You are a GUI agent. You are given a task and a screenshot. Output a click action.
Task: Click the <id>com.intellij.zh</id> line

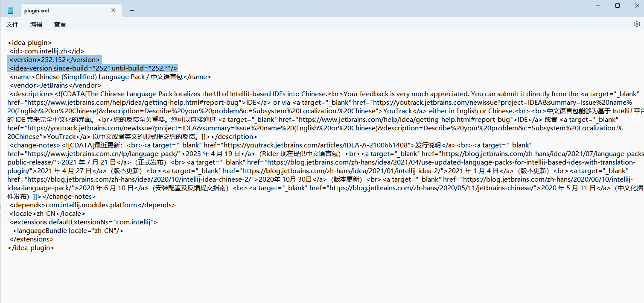(x=47, y=51)
